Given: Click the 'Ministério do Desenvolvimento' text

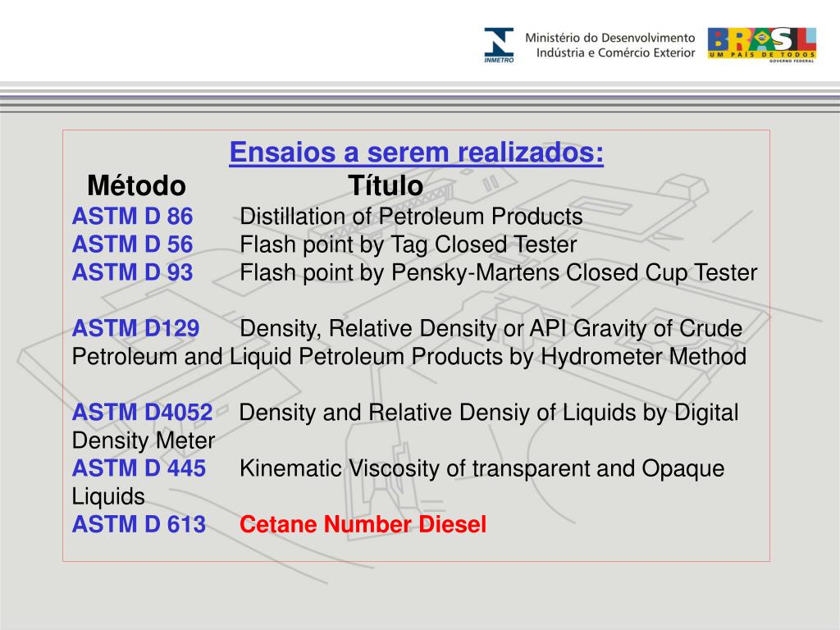Looking at the screenshot, I should (x=609, y=38).
